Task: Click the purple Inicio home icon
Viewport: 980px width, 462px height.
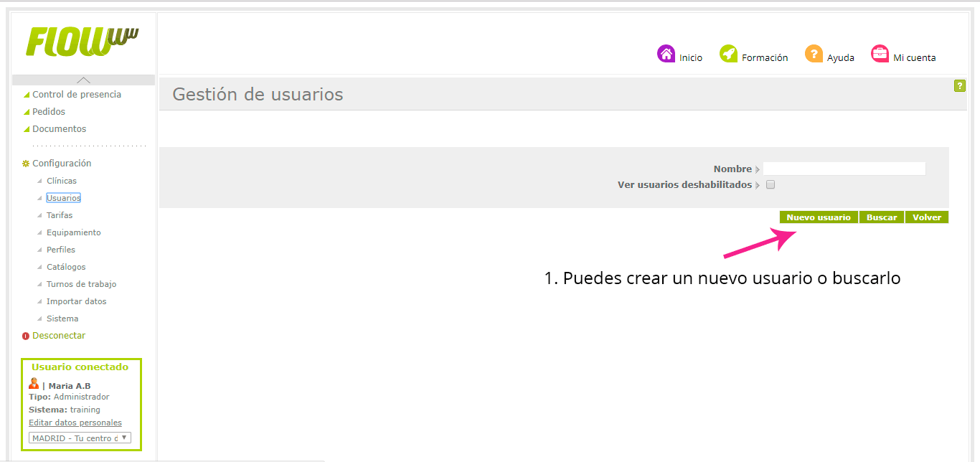Action: pyautogui.click(x=666, y=54)
